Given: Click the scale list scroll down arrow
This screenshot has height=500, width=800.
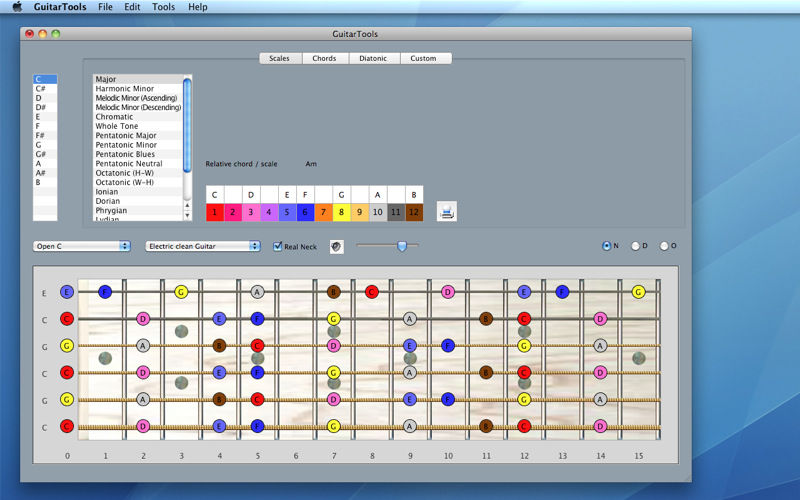Looking at the screenshot, I should tap(187, 216).
